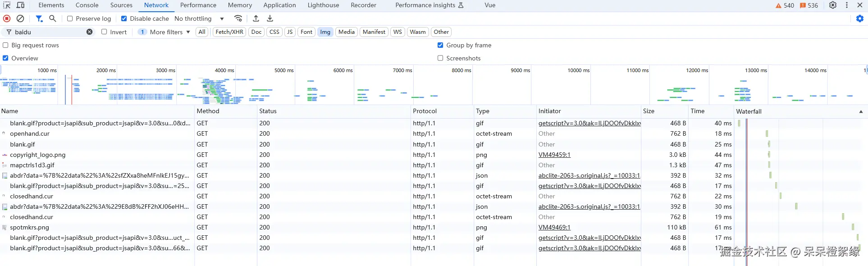This screenshot has height=266, width=868.
Task: Open VM49459:1 initiator link
Action: coord(554,155)
